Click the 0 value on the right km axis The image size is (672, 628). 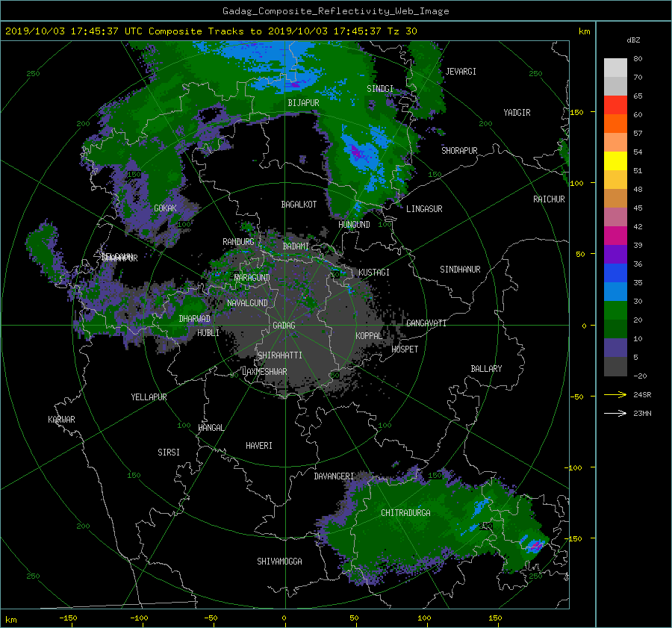[584, 326]
